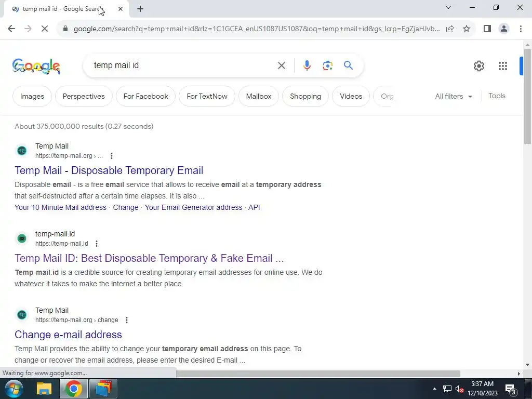Open more options for temp-mail.id result

tap(97, 244)
